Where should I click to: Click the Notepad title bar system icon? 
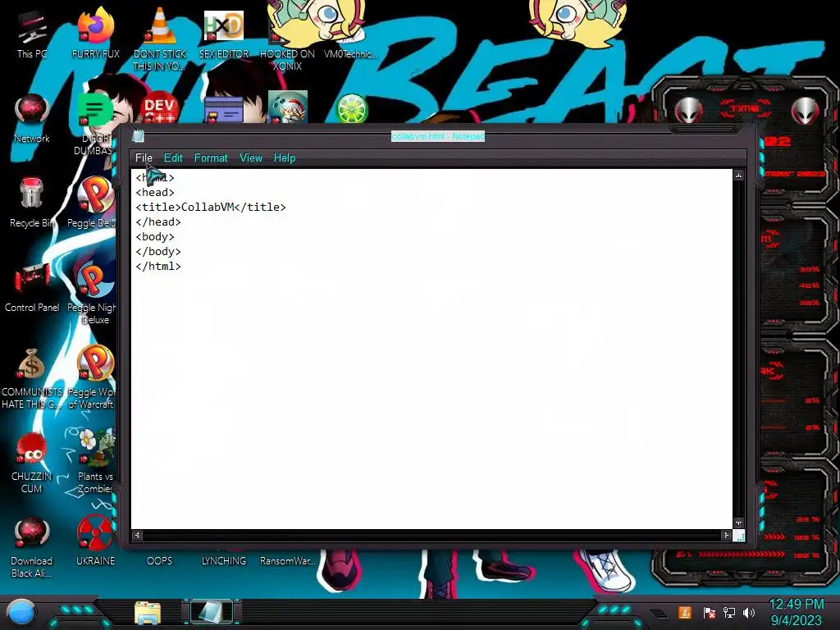click(138, 136)
